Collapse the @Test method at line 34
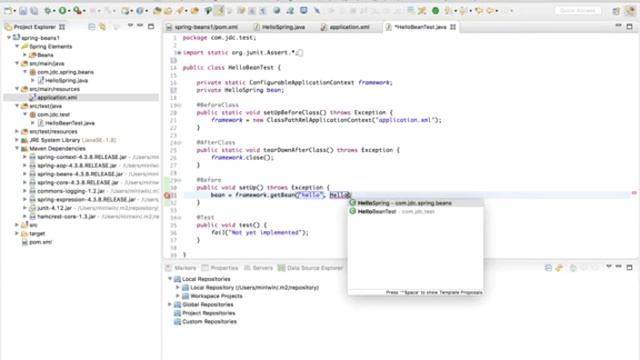The image size is (640, 360). click(x=180, y=218)
